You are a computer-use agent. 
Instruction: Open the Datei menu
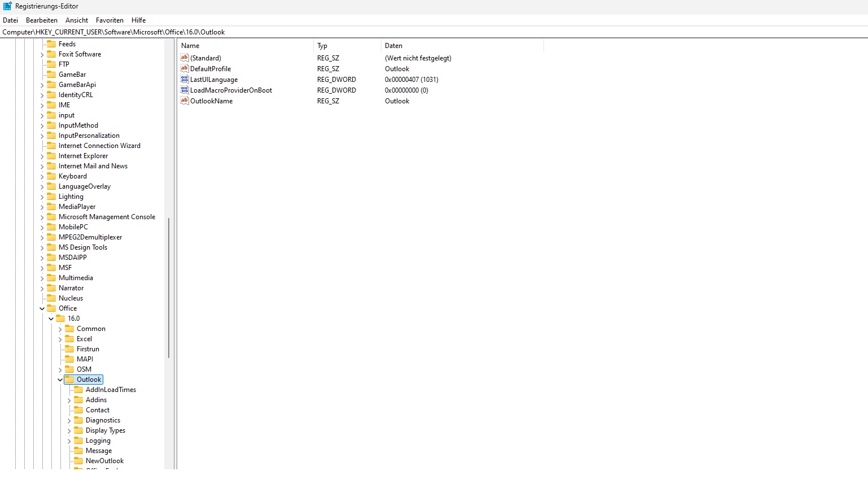pos(10,20)
